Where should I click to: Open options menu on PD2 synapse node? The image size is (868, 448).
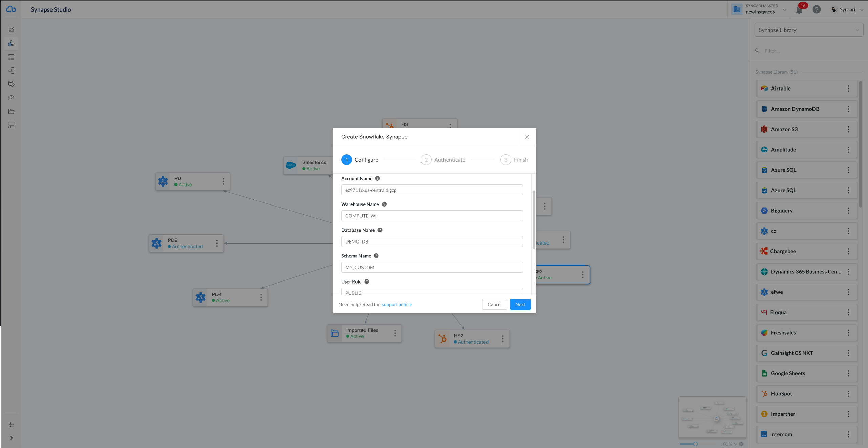[217, 243]
